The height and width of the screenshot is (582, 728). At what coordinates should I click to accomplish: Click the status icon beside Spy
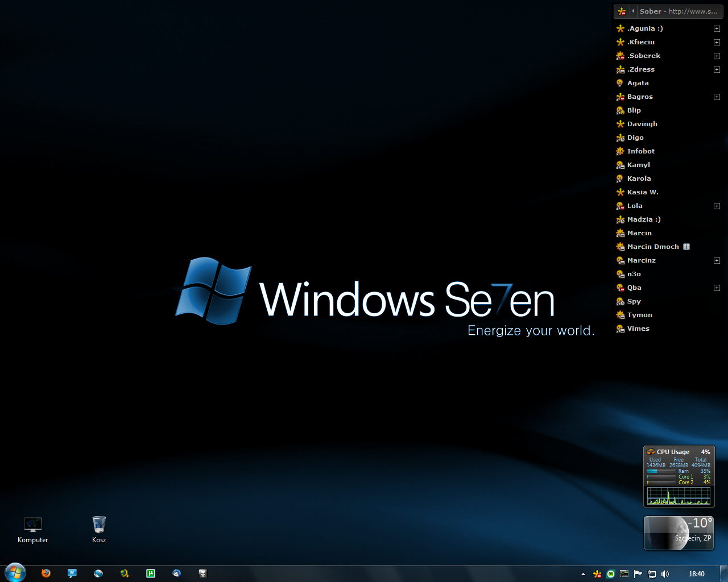(x=620, y=301)
